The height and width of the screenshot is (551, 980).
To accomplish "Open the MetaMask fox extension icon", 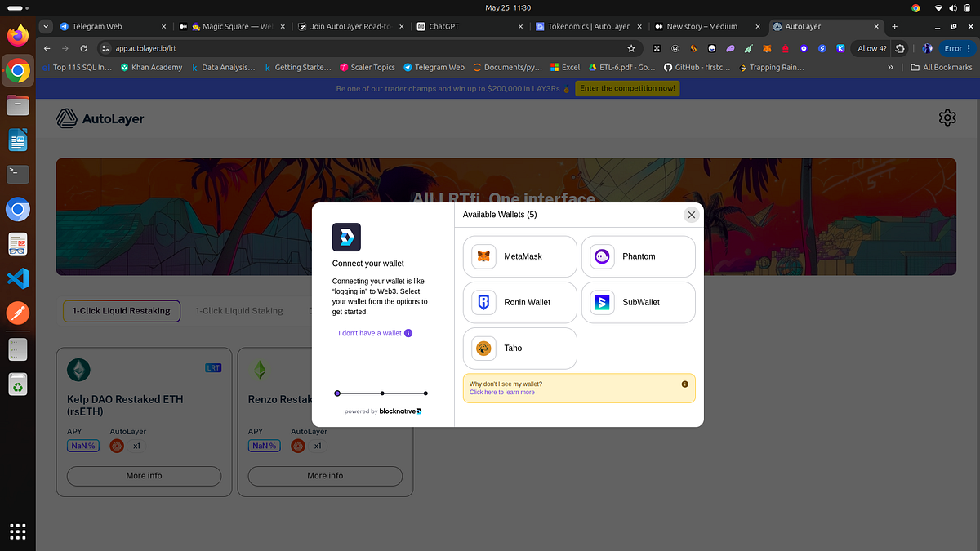I will pyautogui.click(x=766, y=48).
